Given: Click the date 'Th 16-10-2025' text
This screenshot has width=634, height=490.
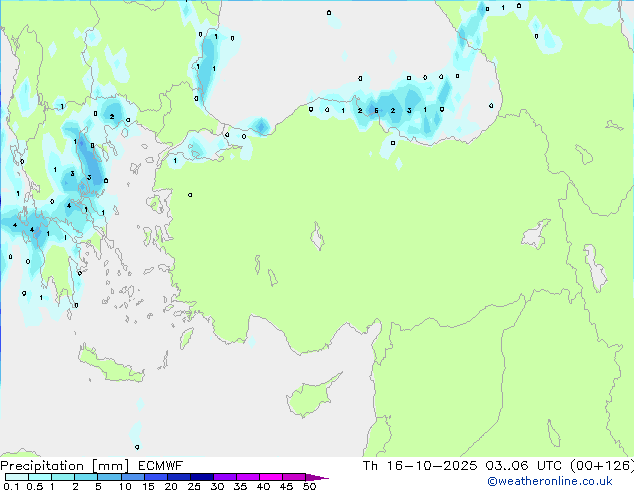Looking at the screenshot, I should pos(420,466).
